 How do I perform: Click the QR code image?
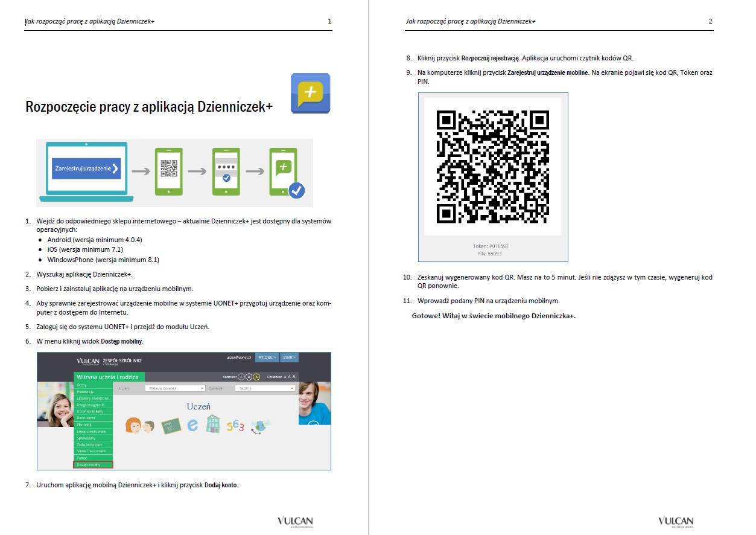tap(493, 167)
